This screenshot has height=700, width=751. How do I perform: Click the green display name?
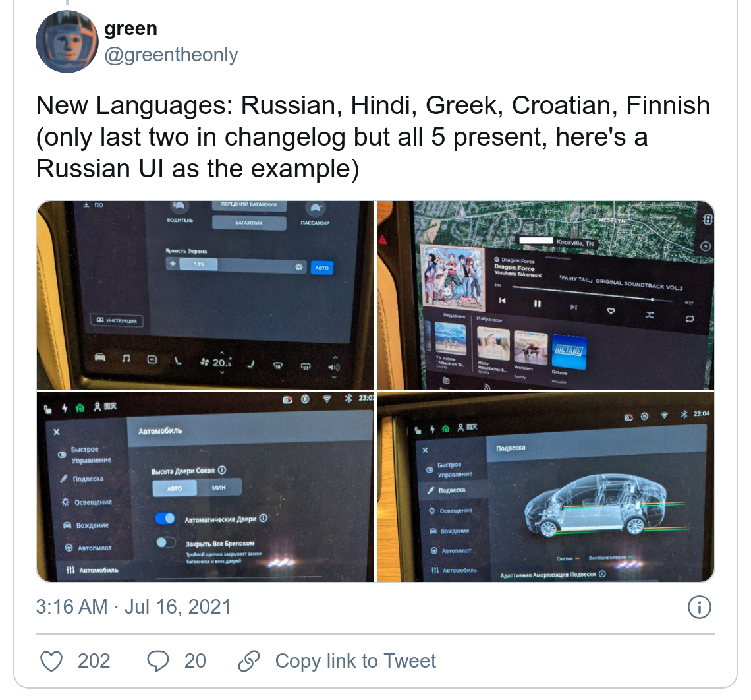[130, 29]
